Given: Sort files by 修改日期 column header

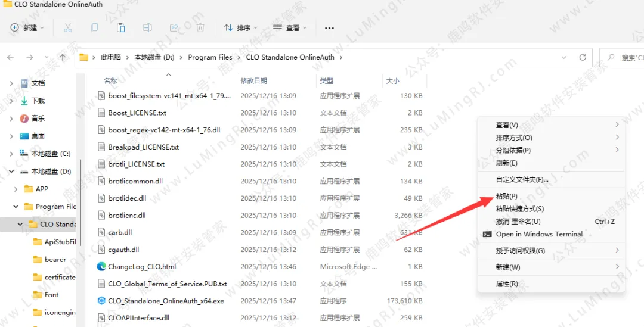Looking at the screenshot, I should [x=253, y=80].
